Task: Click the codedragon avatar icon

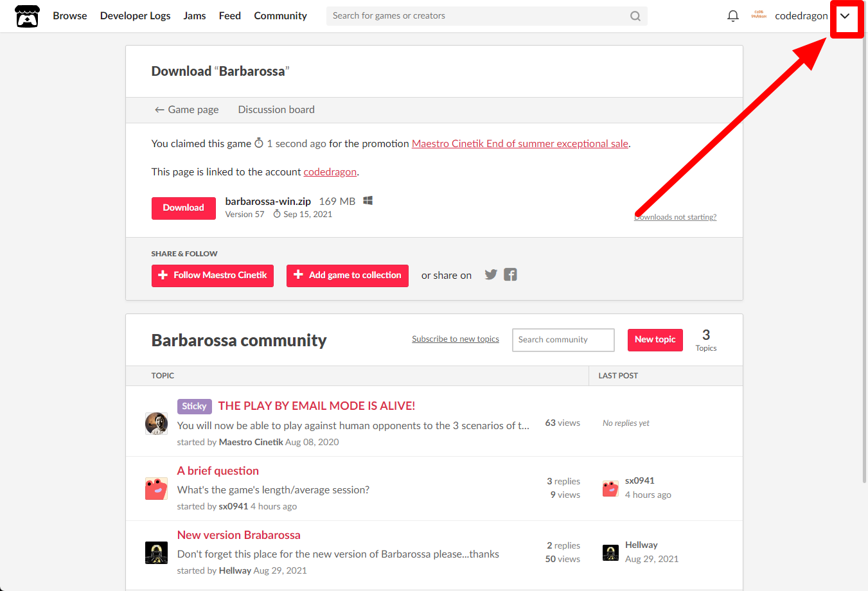Action: [759, 15]
